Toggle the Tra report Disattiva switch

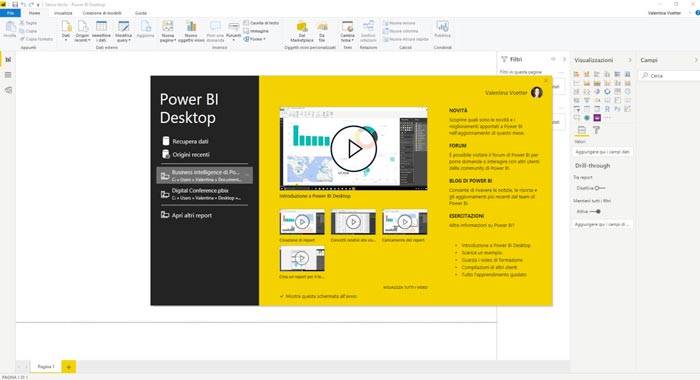pyautogui.click(x=600, y=188)
